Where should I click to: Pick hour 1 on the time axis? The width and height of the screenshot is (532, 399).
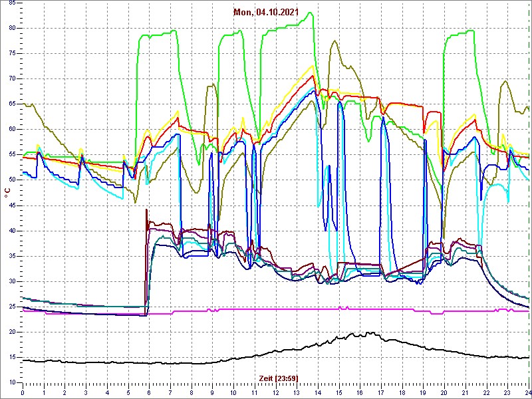(x=44, y=393)
